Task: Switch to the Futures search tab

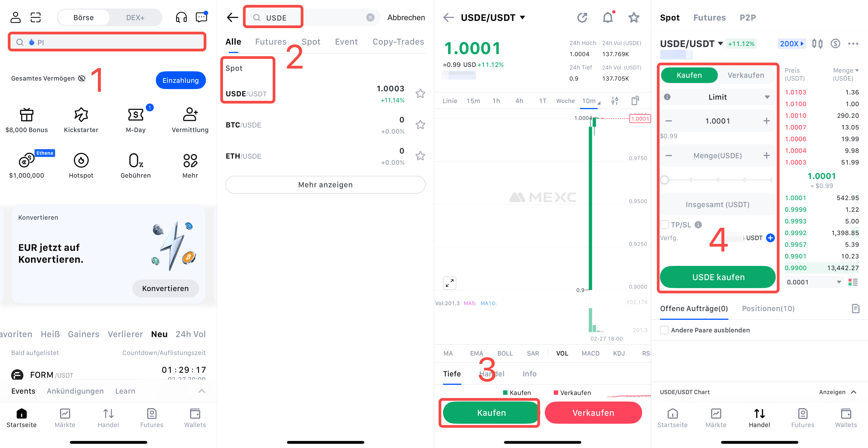Action: click(x=270, y=42)
